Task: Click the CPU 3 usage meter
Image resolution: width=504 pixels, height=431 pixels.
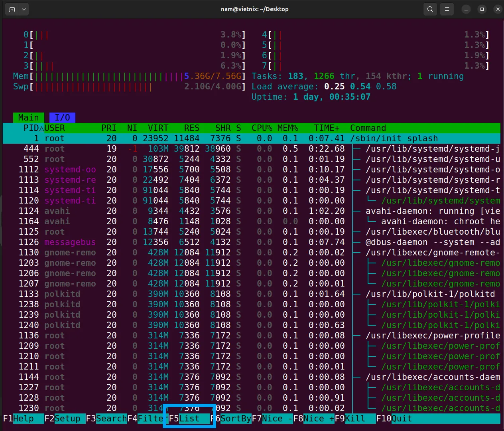Action: pos(135,66)
